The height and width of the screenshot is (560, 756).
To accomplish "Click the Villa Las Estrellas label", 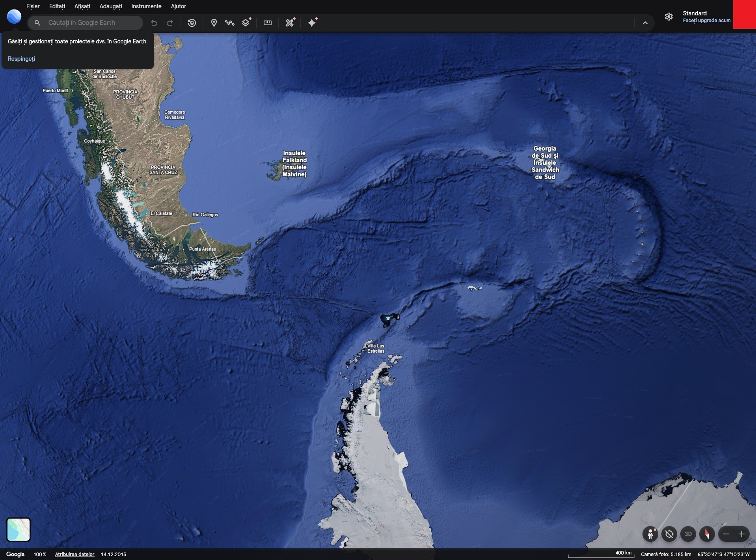I will (376, 349).
